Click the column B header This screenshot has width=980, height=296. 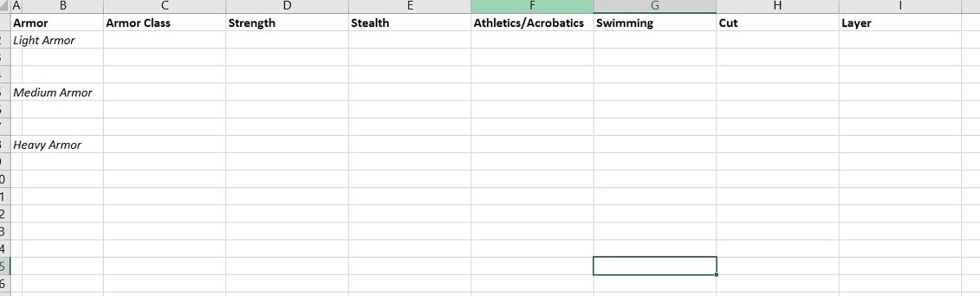point(64,7)
